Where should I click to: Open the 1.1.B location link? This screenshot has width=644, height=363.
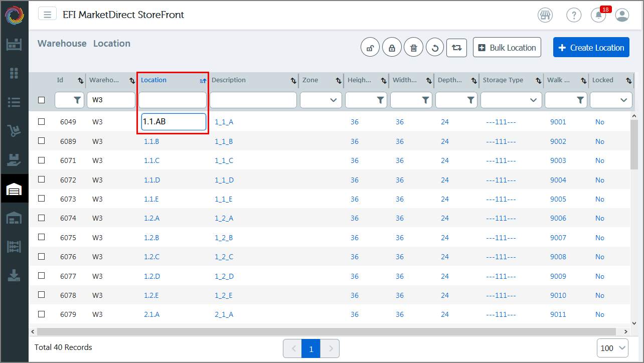(151, 141)
